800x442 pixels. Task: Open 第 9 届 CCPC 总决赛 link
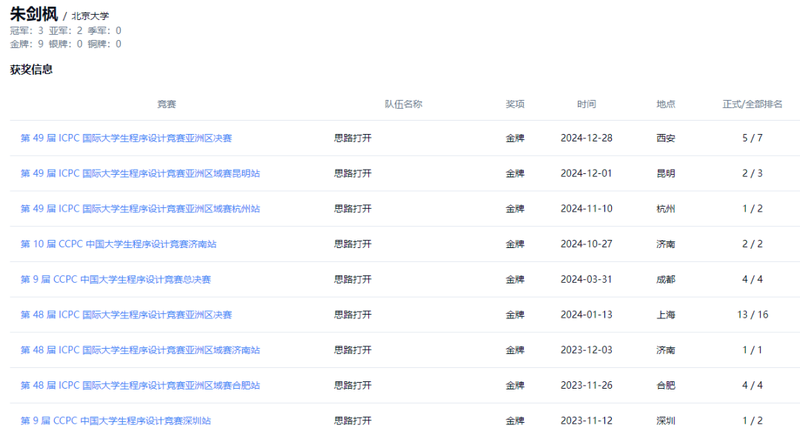[116, 280]
